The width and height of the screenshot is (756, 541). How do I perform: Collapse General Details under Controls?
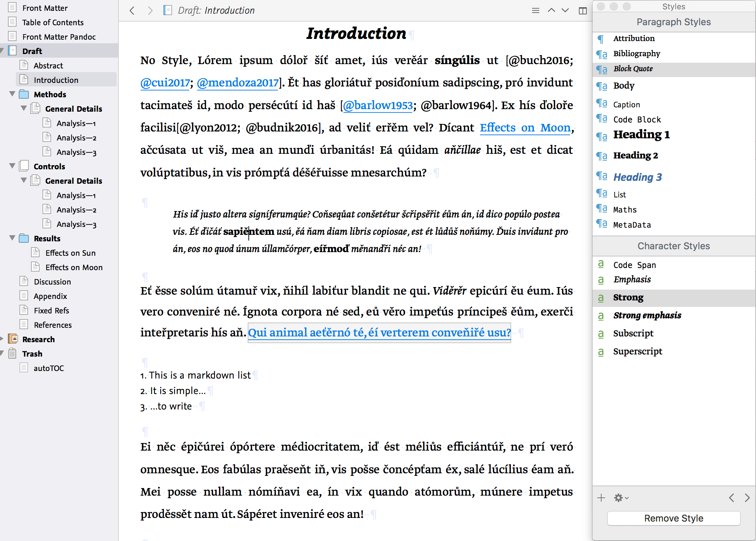pos(24,180)
